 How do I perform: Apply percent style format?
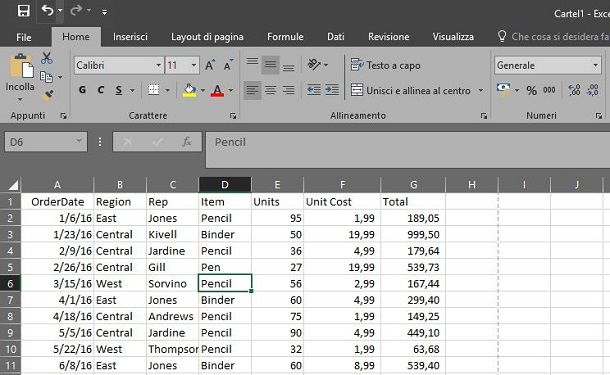[531, 90]
